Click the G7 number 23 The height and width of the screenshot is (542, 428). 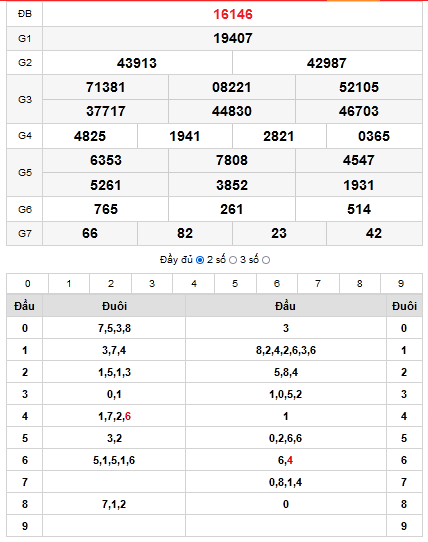[279, 233]
